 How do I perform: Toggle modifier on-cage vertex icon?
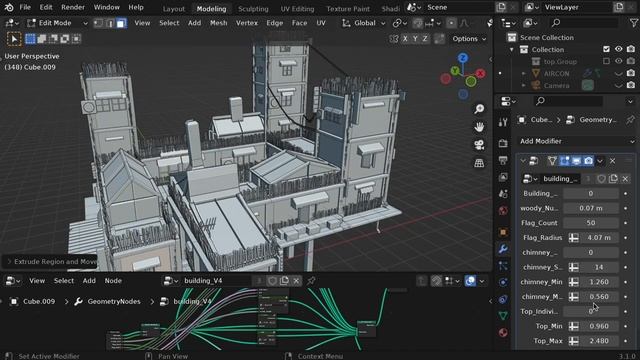[552, 161]
